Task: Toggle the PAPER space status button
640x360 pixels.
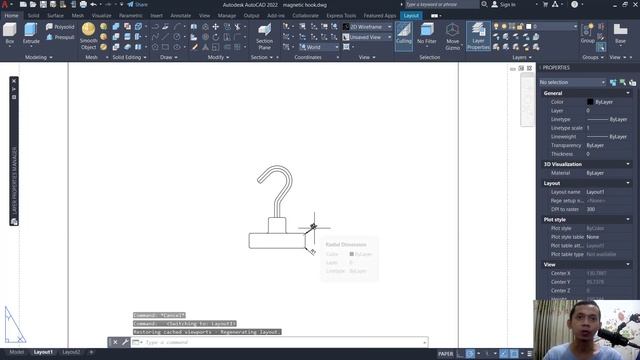Action: coord(445,354)
